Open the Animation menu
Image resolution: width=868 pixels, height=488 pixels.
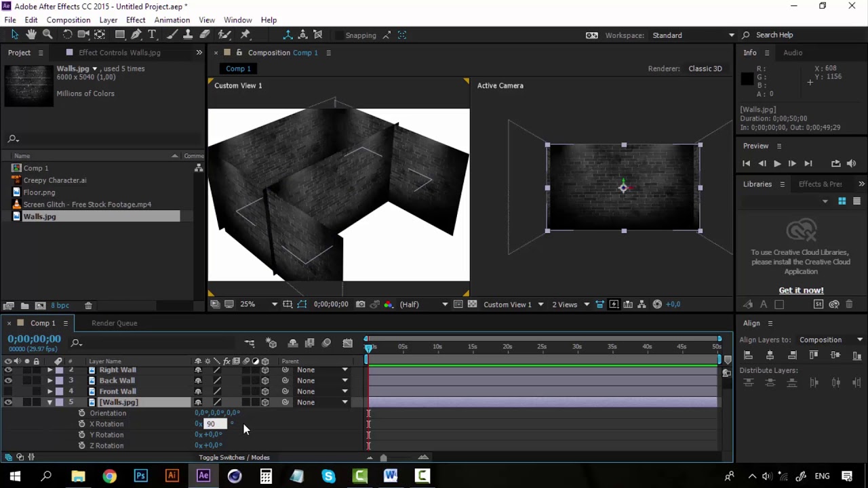(x=172, y=20)
